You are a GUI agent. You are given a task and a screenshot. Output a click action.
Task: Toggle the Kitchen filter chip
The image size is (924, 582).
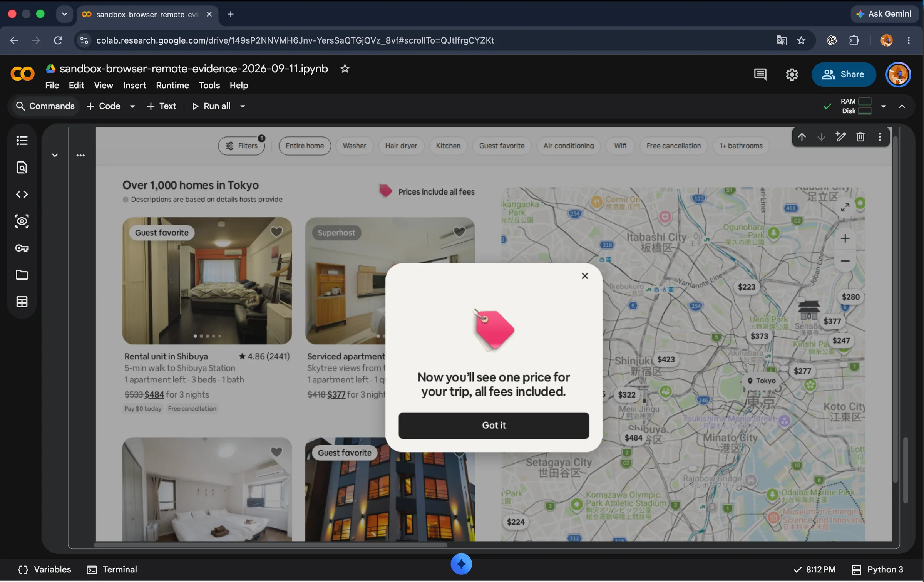tap(448, 146)
